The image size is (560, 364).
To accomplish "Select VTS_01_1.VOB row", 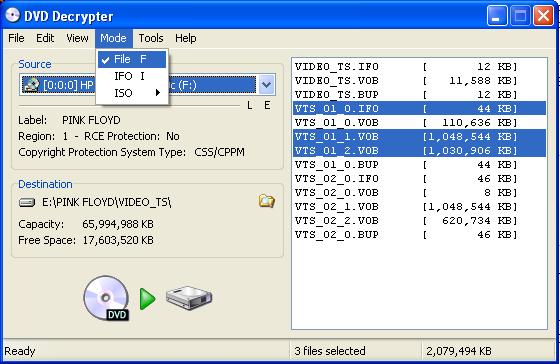I will [419, 136].
